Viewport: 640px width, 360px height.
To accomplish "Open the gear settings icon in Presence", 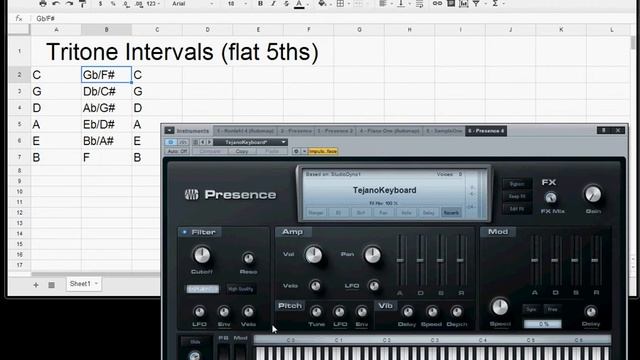I will coord(296,151).
